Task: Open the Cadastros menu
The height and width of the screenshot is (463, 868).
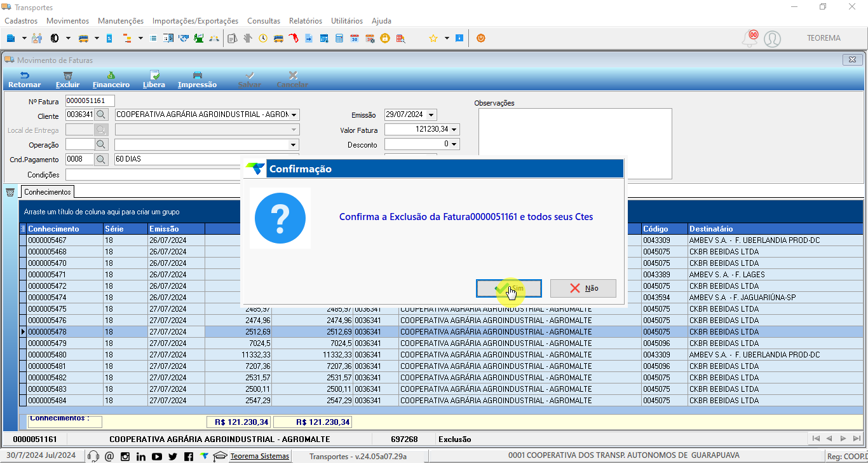Action: click(x=21, y=21)
